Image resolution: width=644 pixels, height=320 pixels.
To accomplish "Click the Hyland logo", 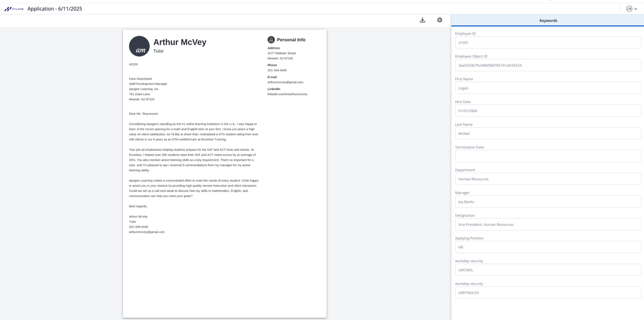I will (14, 9).
